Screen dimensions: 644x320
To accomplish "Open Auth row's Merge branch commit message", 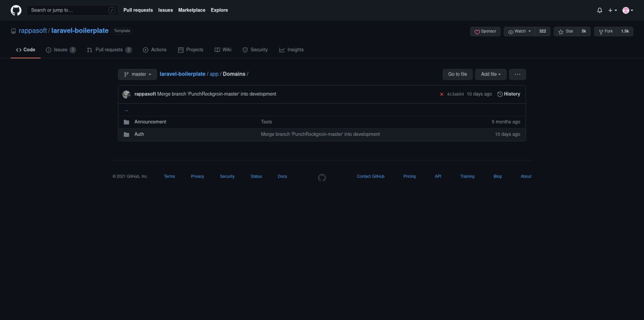I will click(x=320, y=134).
